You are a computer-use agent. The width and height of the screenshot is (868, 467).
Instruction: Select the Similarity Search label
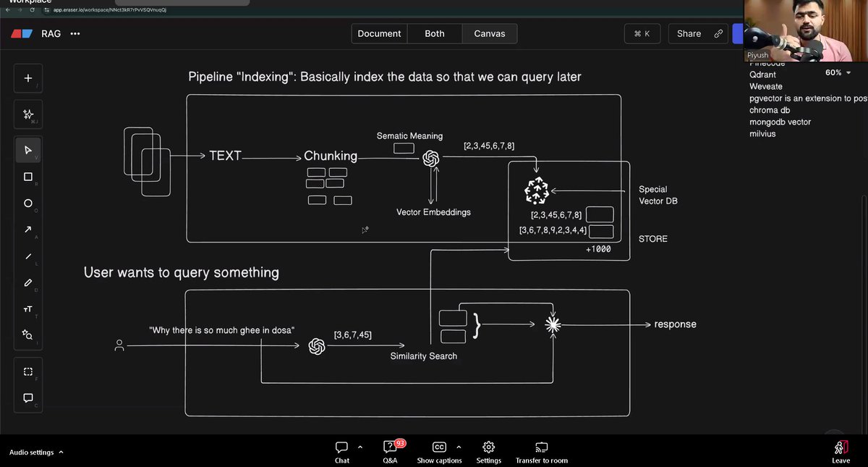pyautogui.click(x=424, y=356)
